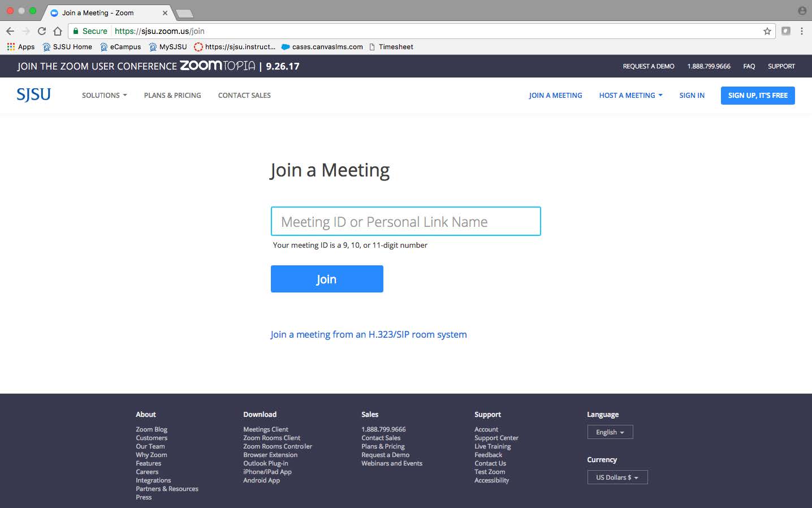Click the Test Zoom link in footer
The width and height of the screenshot is (812, 508).
489,471
